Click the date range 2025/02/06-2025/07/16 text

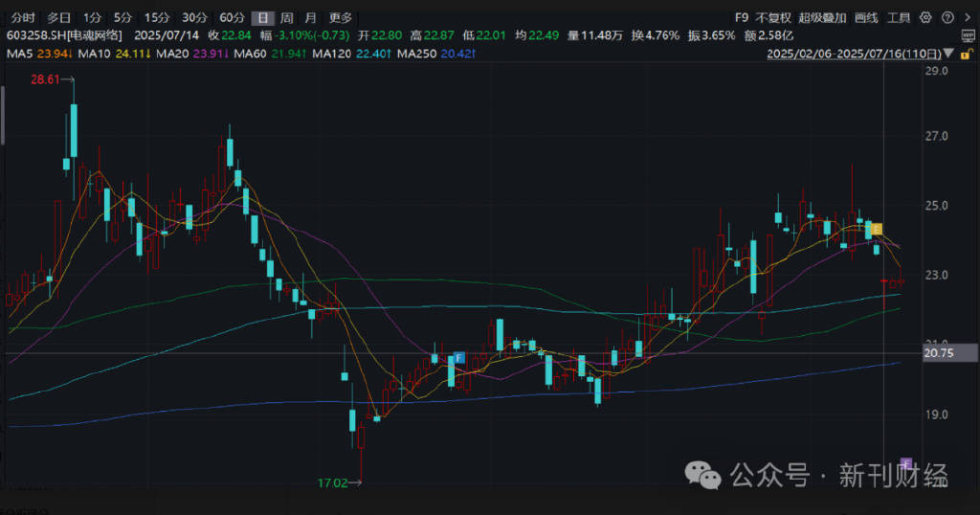point(854,54)
